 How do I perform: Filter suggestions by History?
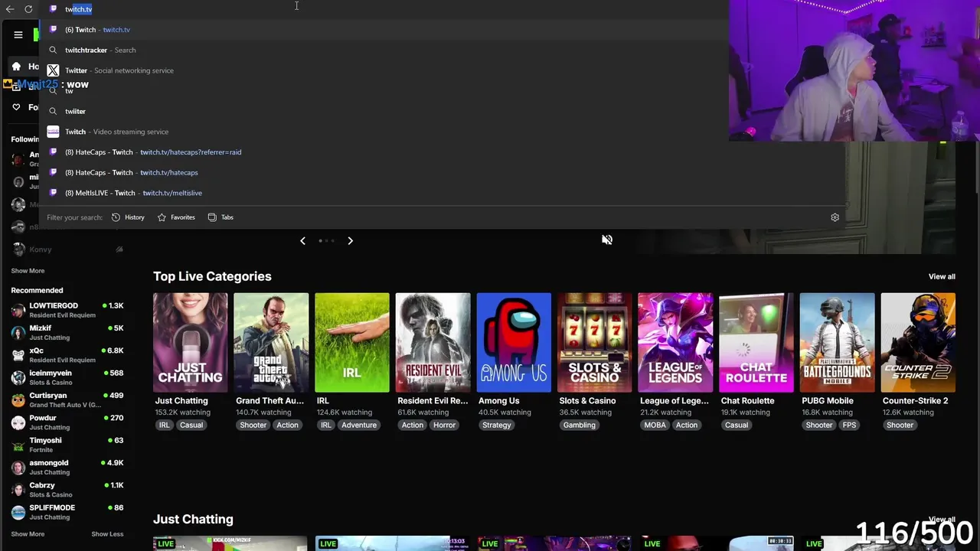click(x=128, y=217)
